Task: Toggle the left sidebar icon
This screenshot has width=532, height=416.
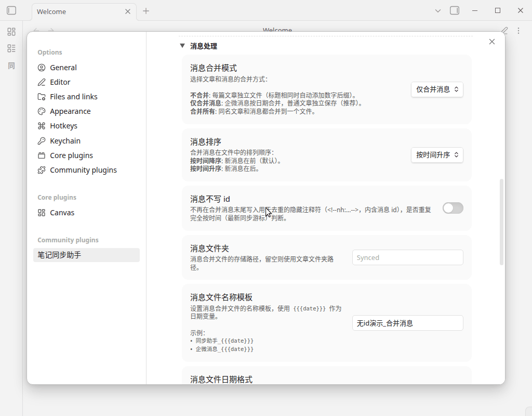Action: pos(11,10)
